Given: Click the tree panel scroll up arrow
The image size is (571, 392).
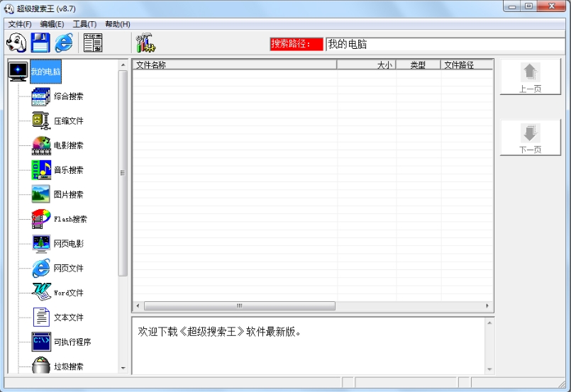Looking at the screenshot, I should click(x=123, y=65).
